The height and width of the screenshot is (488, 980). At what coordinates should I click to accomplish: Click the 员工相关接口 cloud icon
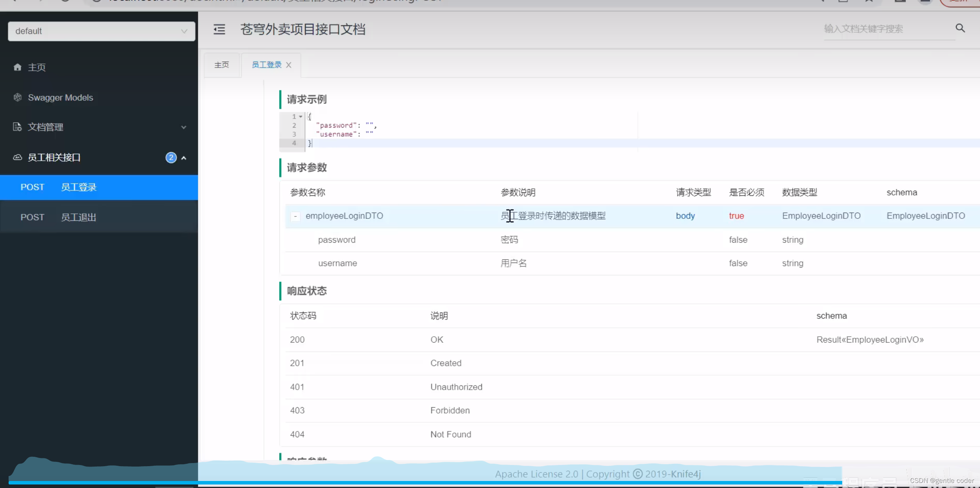pos(18,157)
